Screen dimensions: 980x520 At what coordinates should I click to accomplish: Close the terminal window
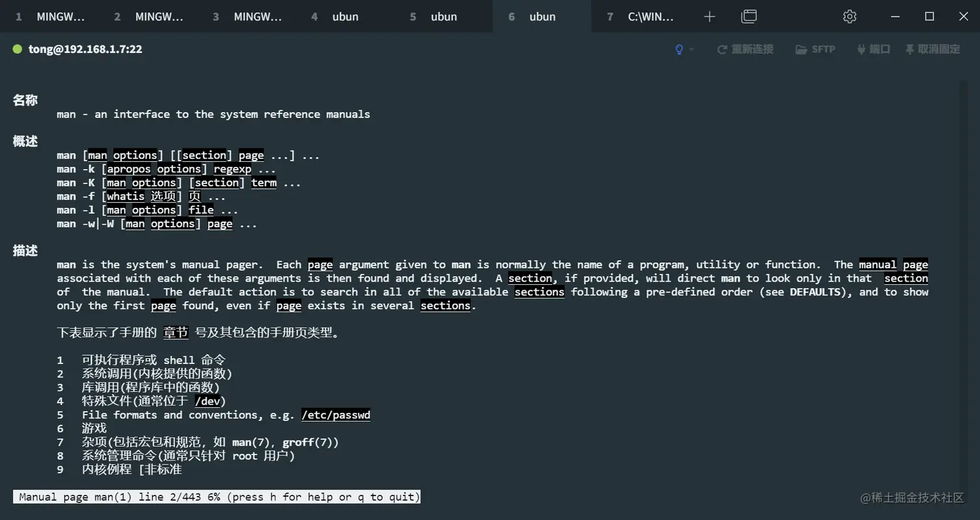pyautogui.click(x=962, y=17)
